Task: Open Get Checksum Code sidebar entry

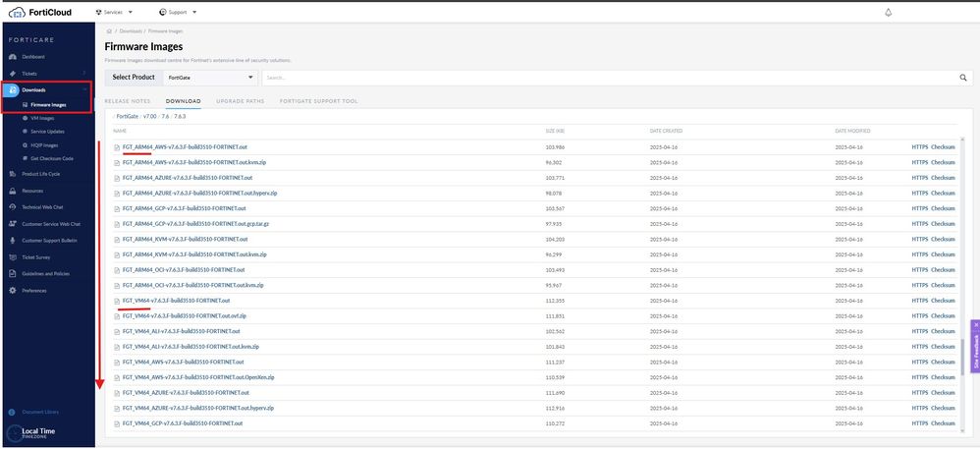Action: [x=51, y=159]
